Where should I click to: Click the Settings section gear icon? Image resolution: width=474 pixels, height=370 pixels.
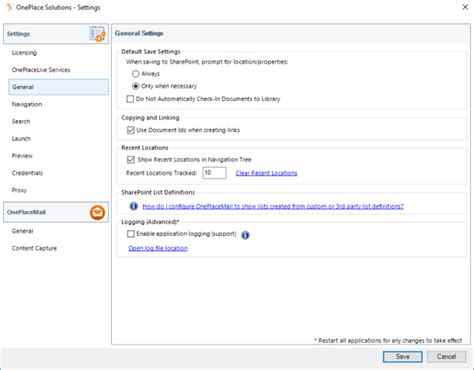click(x=97, y=34)
